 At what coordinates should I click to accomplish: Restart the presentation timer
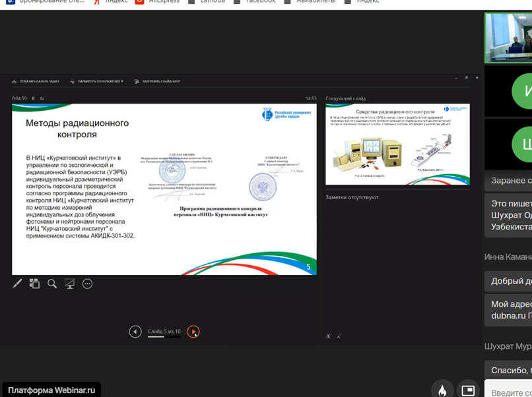(42, 98)
